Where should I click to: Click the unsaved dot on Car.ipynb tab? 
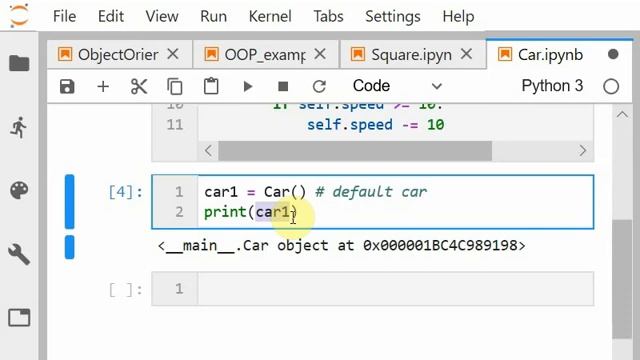[x=613, y=54]
